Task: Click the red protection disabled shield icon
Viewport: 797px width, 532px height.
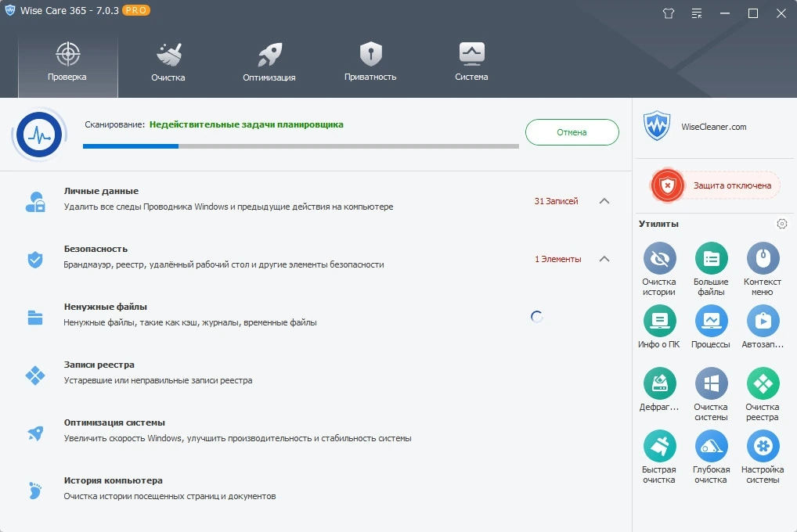Action: coord(667,185)
